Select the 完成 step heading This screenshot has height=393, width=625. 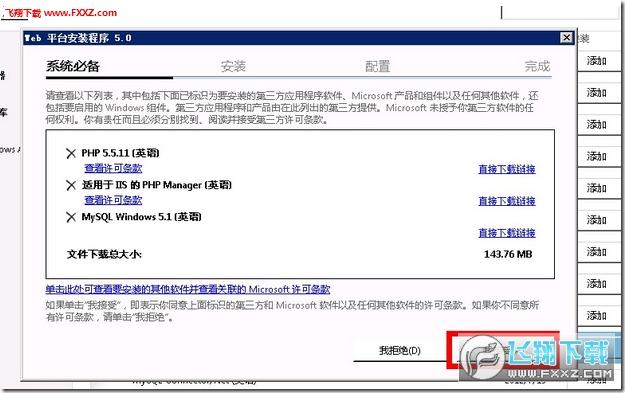(x=537, y=66)
